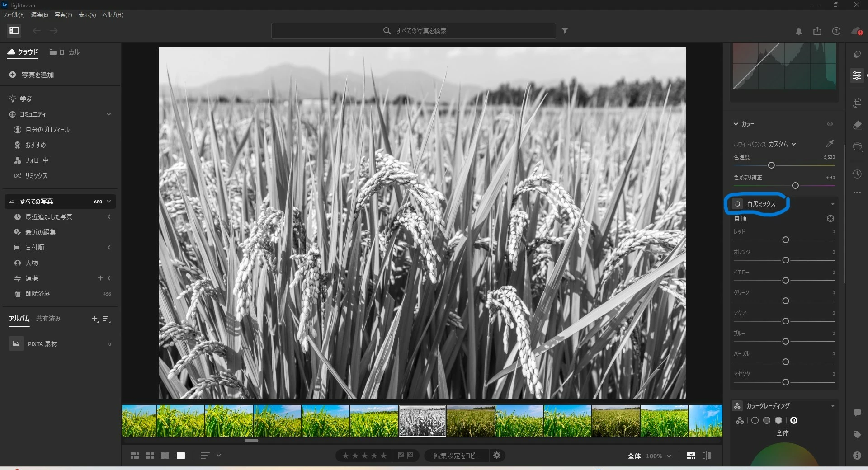Viewport: 868px width, 470px height.
Task: Switch to Photo Grid view
Action: coord(135,456)
